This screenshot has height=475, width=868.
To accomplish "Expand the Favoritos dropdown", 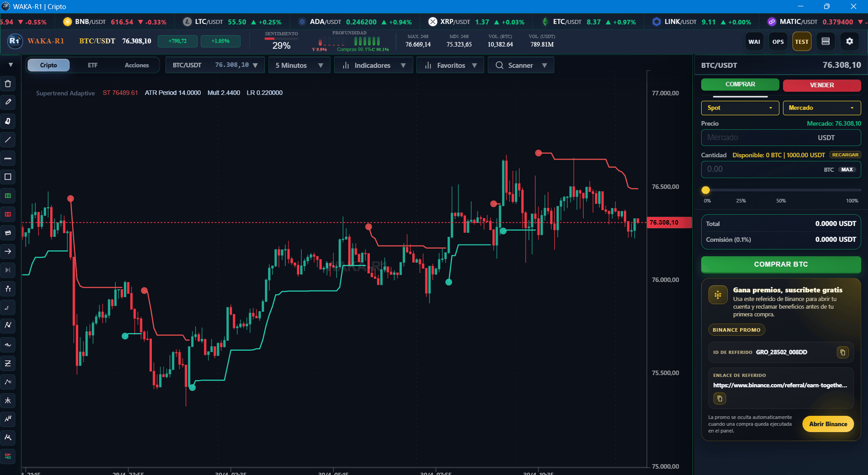I will click(450, 65).
